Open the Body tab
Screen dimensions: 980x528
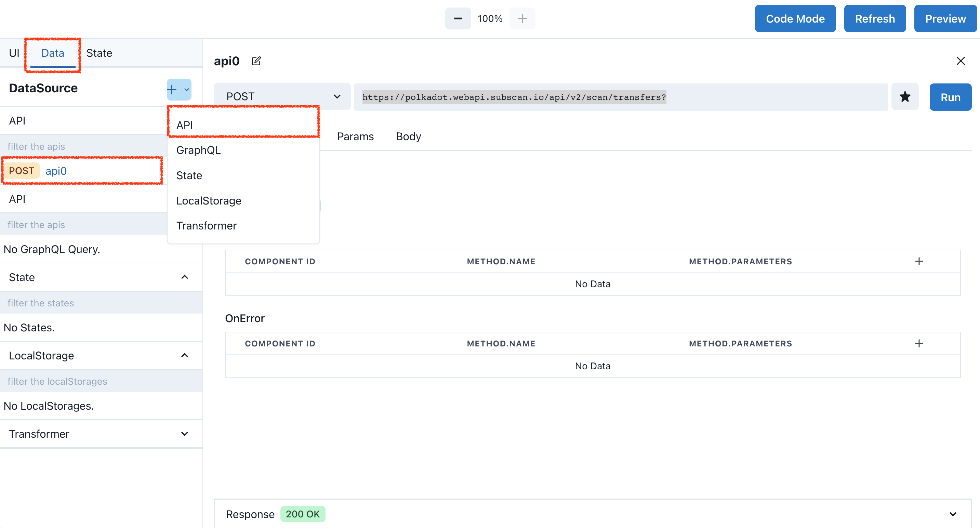pyautogui.click(x=408, y=136)
